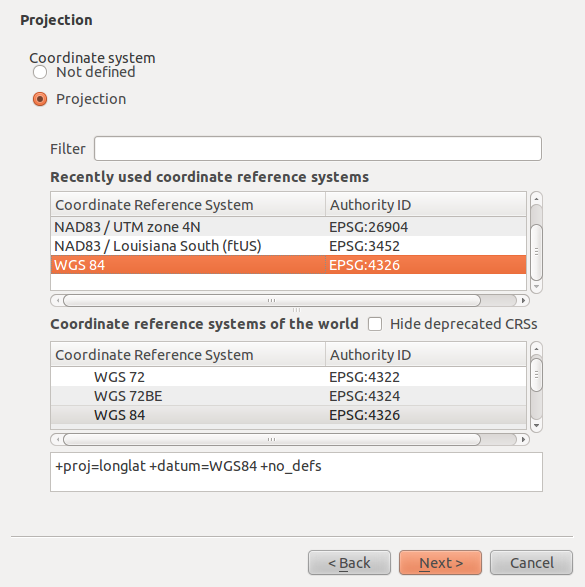Viewport: 585px width, 587px height.
Task: Click recent list scrollbar up arrow
Action: (536, 199)
